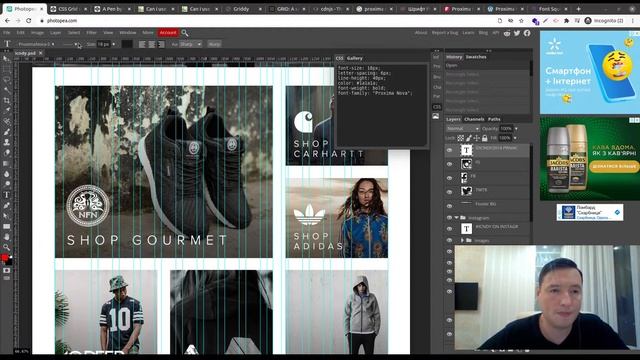Select the Hand tool

[7, 237]
